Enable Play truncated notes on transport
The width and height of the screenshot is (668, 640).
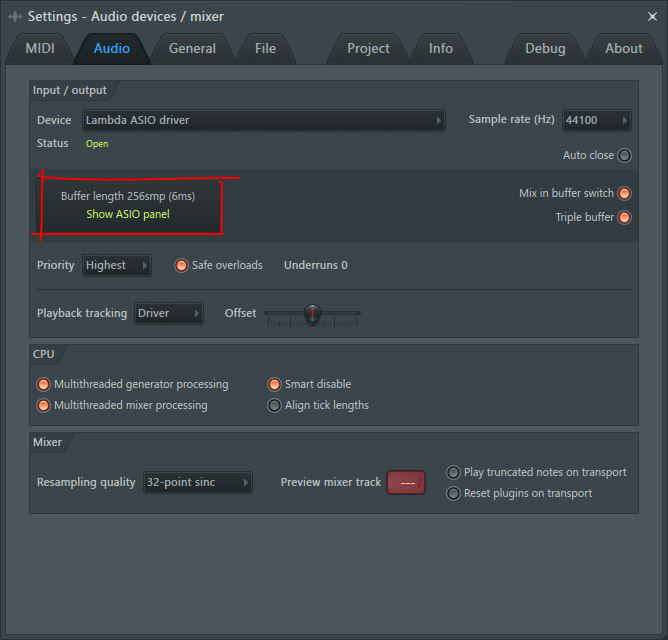point(453,472)
